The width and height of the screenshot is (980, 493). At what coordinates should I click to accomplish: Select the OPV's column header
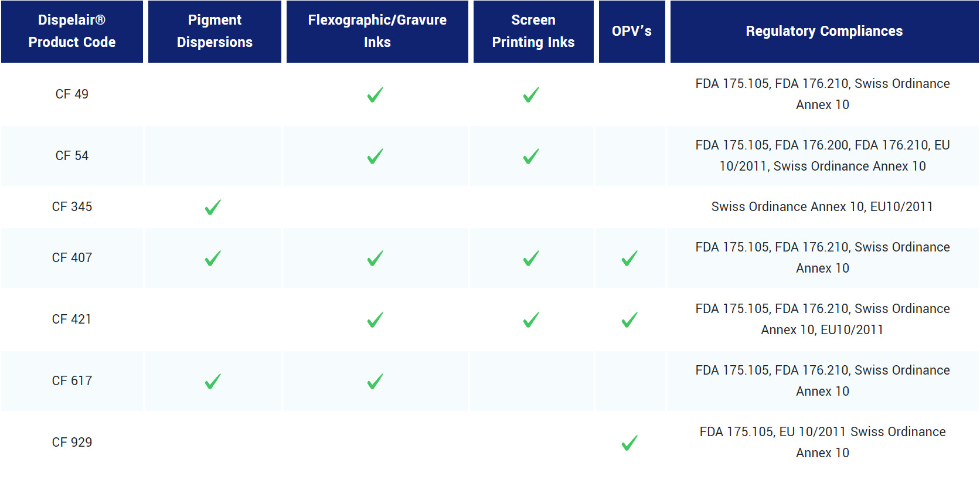[x=631, y=31]
